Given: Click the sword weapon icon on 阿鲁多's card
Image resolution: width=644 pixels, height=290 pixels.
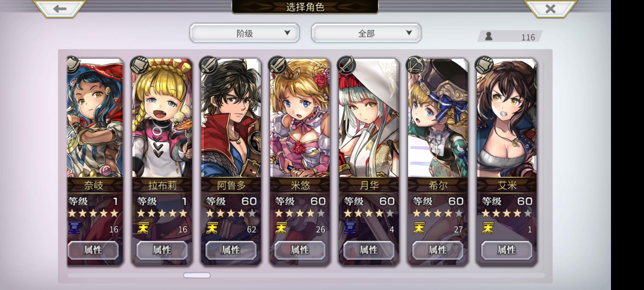Looking at the screenshot, I should 208,65.
